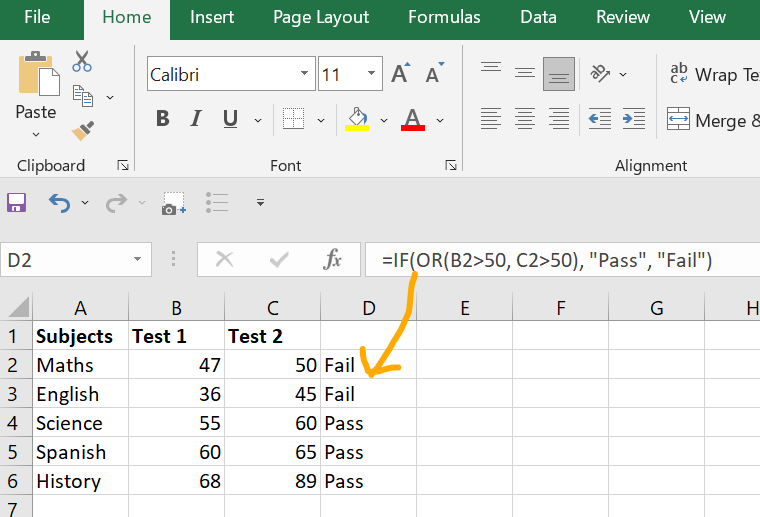This screenshot has width=760, height=517.
Task: Click the Orientation text rotation icon
Action: (x=600, y=74)
